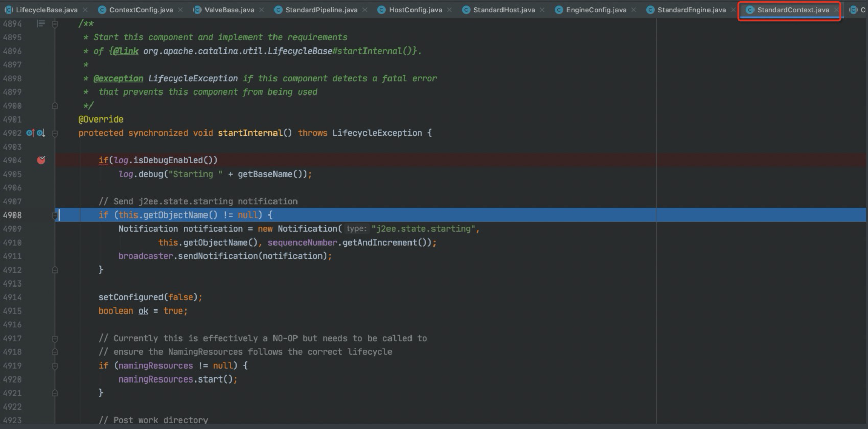Click the ValveBase.java class icon
This screenshot has width=868, height=429.
197,10
